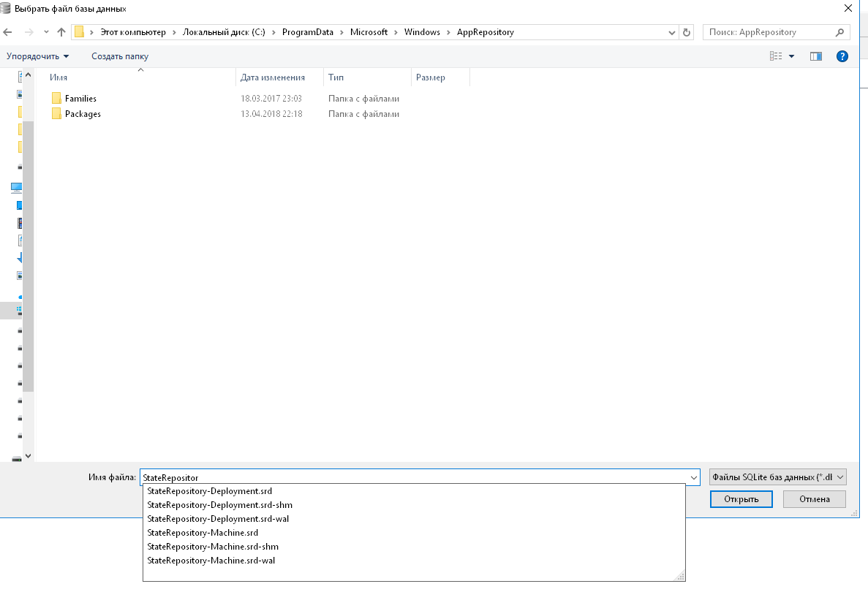This screenshot has width=868, height=592.
Task: Click the date 13.04.2018 22:18
Action: pyautogui.click(x=271, y=114)
